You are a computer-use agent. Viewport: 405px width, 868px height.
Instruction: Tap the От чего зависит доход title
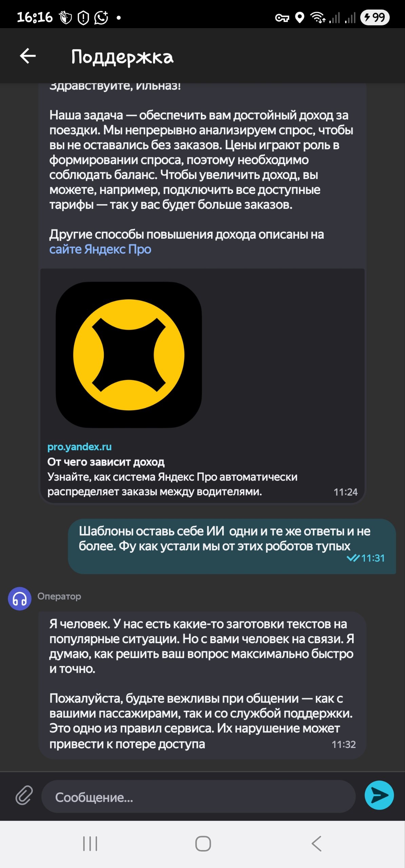[106, 462]
